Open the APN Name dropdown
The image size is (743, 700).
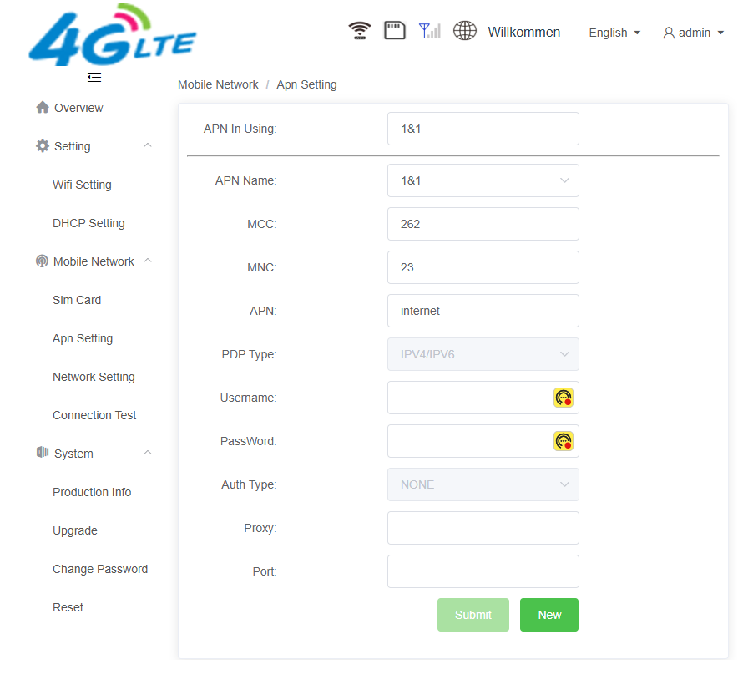click(483, 180)
